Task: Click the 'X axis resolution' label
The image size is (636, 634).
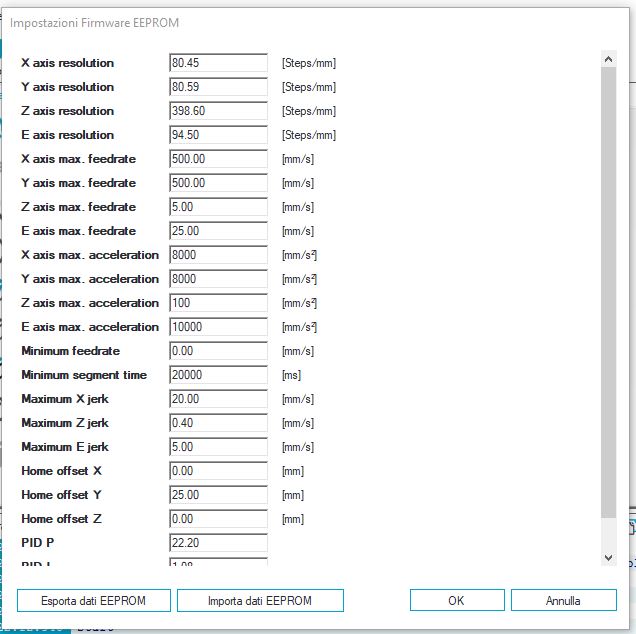Action: pos(67,63)
